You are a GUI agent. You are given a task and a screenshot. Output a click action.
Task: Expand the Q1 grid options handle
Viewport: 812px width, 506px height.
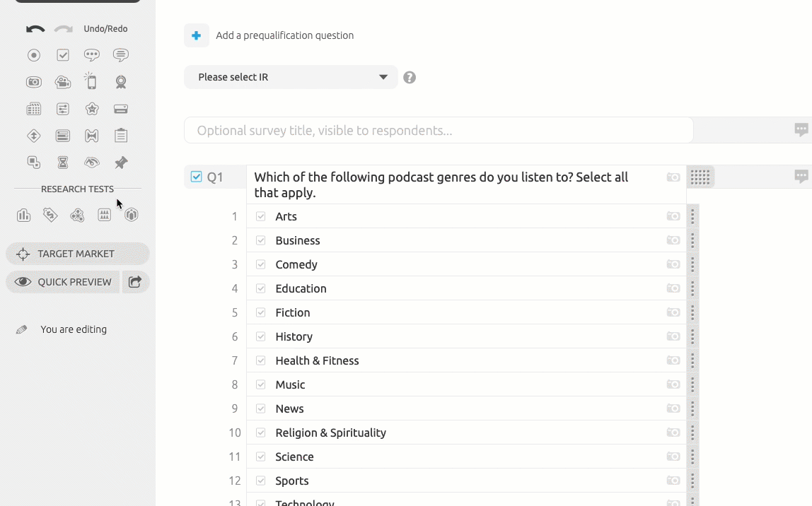(x=700, y=177)
